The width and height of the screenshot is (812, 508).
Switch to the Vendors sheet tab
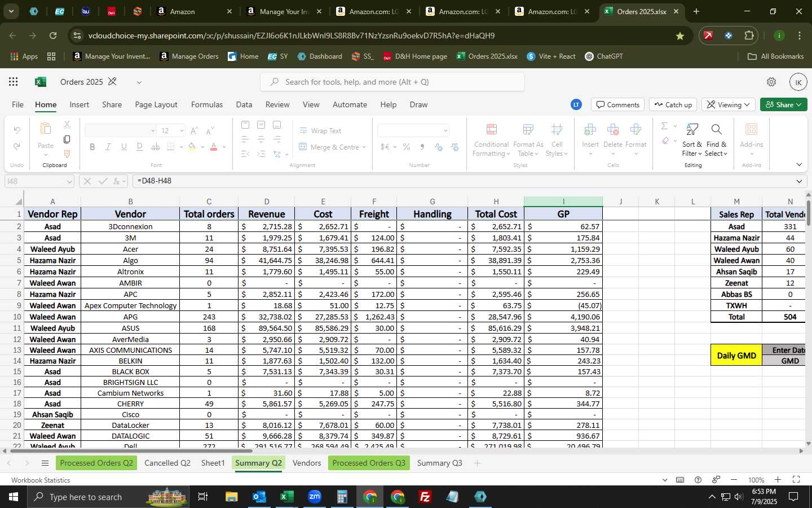tap(307, 463)
